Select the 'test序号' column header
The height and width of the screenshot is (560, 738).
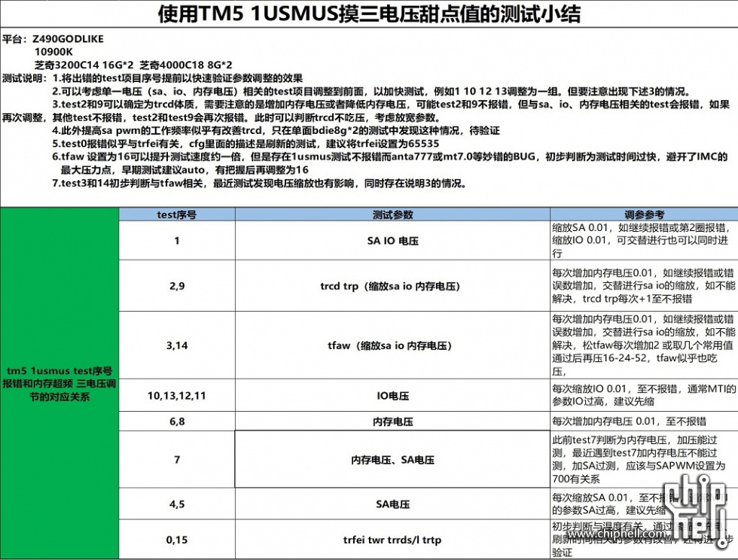click(x=177, y=215)
